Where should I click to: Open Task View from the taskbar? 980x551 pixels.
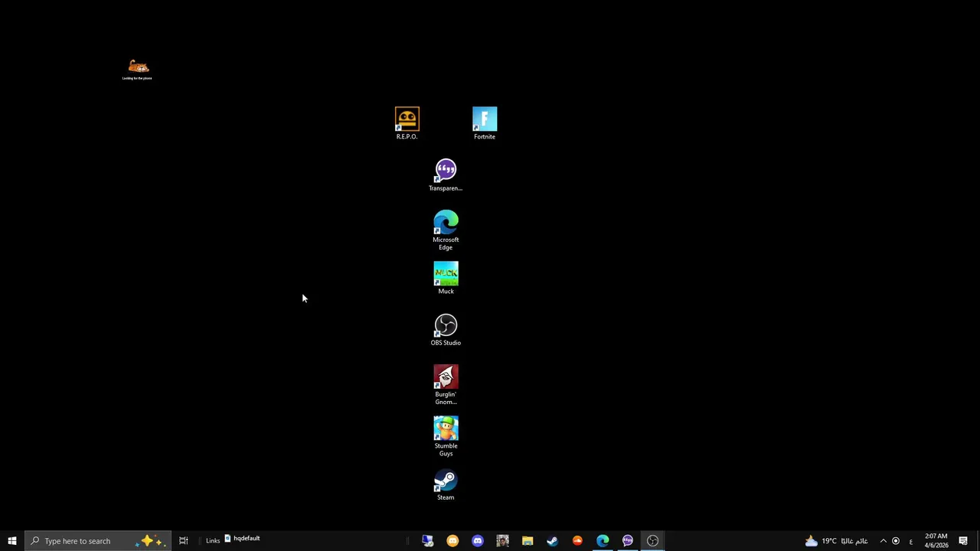click(184, 541)
